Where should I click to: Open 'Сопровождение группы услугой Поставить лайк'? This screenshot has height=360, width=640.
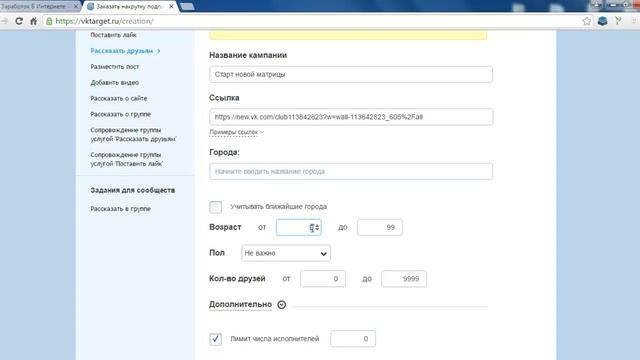click(127, 159)
